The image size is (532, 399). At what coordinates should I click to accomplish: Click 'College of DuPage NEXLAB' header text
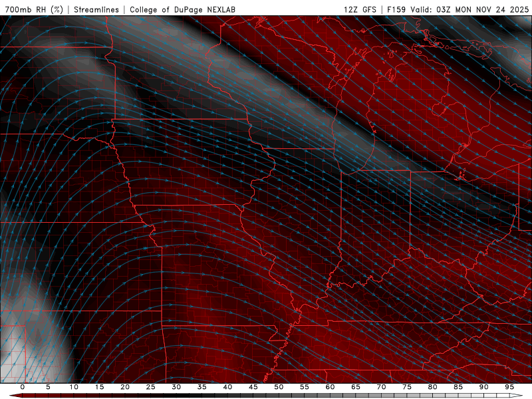coord(182,9)
